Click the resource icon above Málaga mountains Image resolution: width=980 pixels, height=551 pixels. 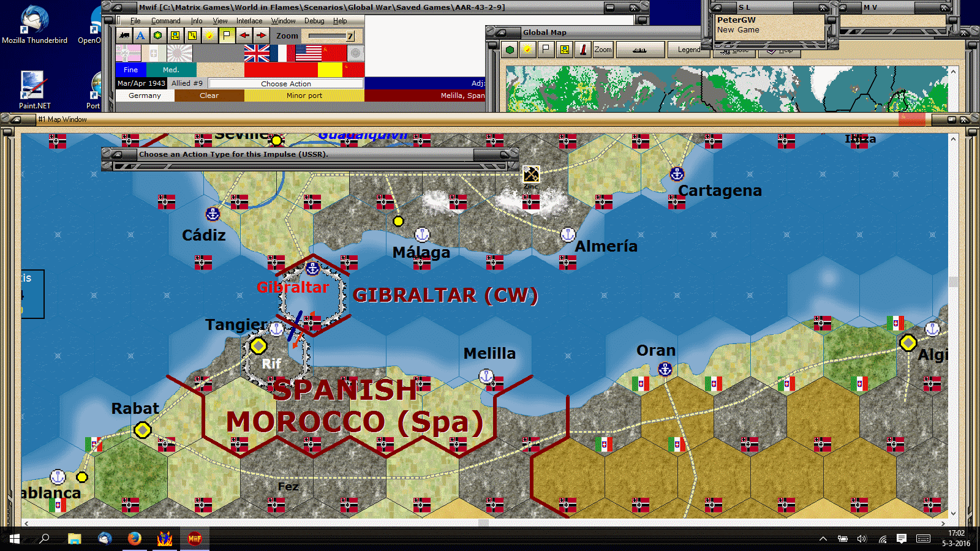pyautogui.click(x=531, y=174)
